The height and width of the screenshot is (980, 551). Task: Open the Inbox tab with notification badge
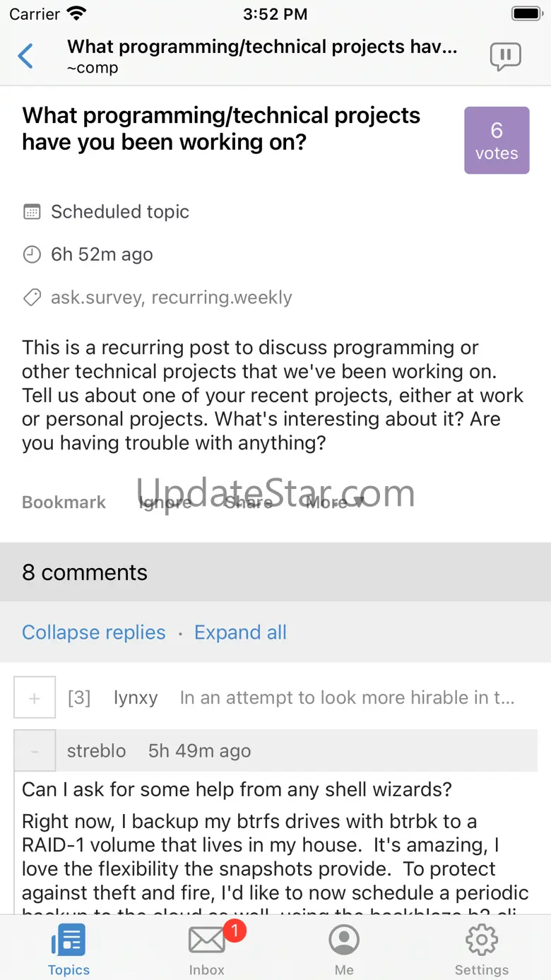206,948
